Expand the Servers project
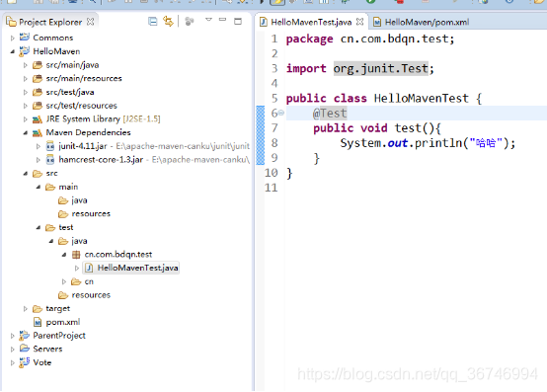547x392 pixels. pos(13,350)
